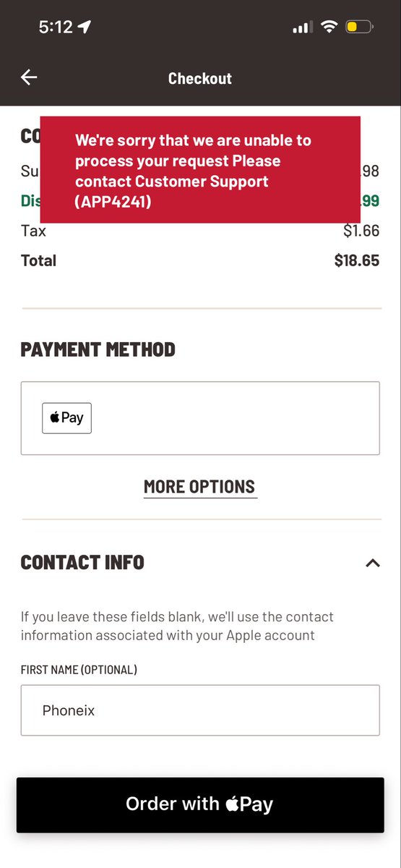401x868 pixels.
Task: Tap the Tax amount $1.66
Action: tap(361, 231)
